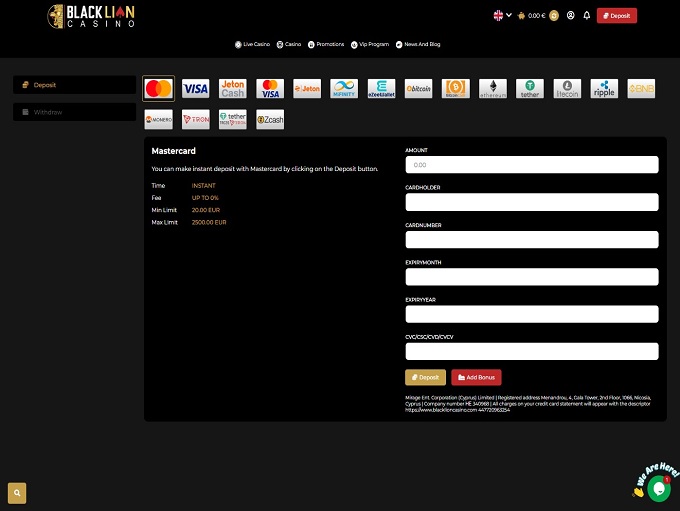Open the user account profile icon
Screen dimensions: 680x511
tap(570, 16)
